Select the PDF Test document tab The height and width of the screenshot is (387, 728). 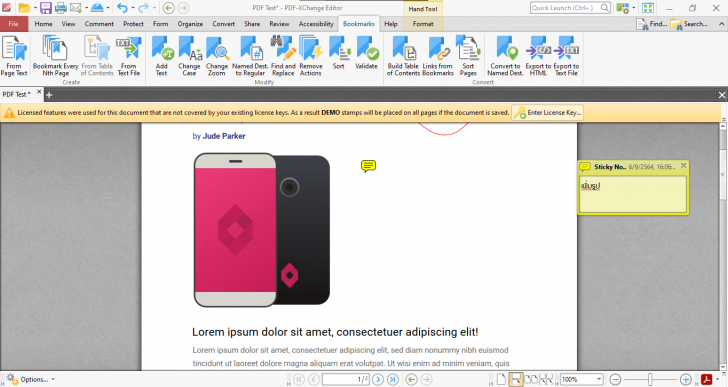tap(17, 94)
